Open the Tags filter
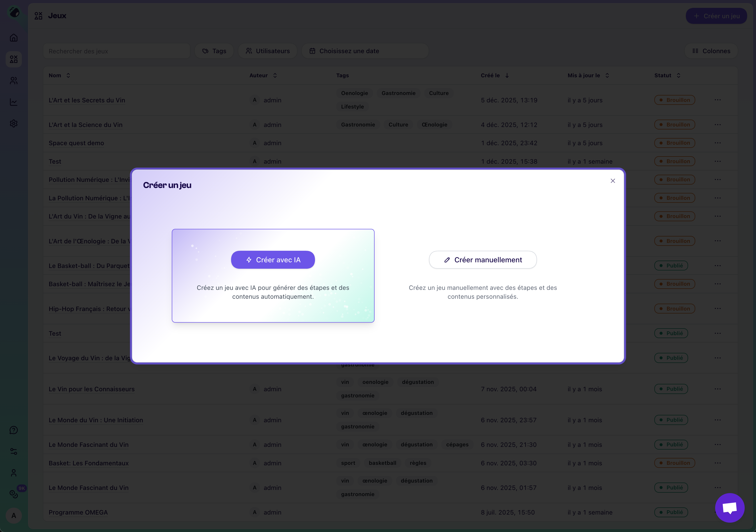This screenshot has height=532, width=756. tap(214, 51)
